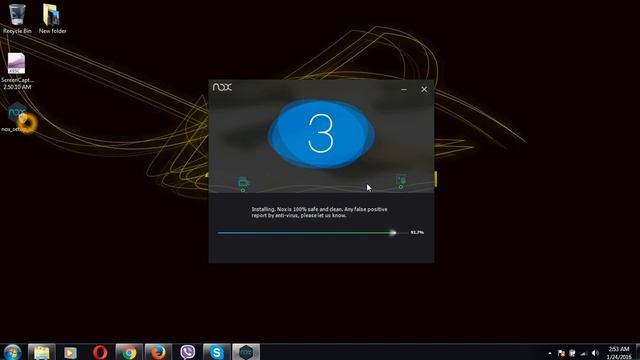640x360 pixels.
Task: Minimize the Nox installer window
Action: tap(404, 89)
